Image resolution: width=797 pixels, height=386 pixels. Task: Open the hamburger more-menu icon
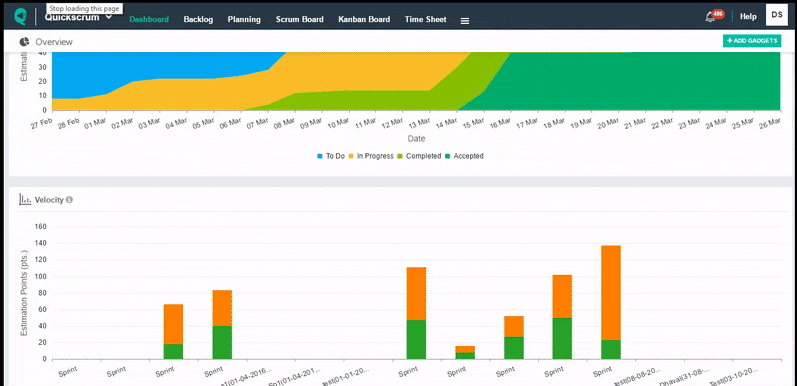tap(465, 21)
